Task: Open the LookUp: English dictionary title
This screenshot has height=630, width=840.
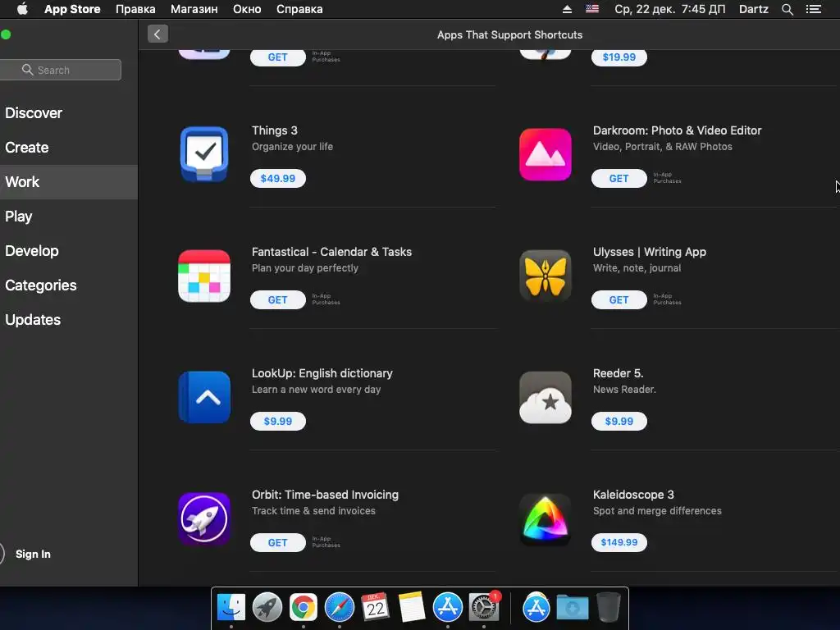Action: [x=322, y=373]
